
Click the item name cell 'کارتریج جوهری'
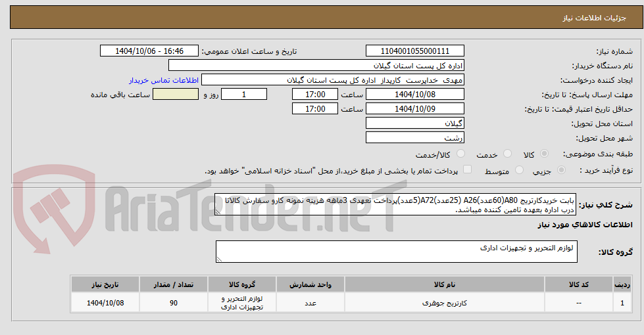[x=445, y=303]
